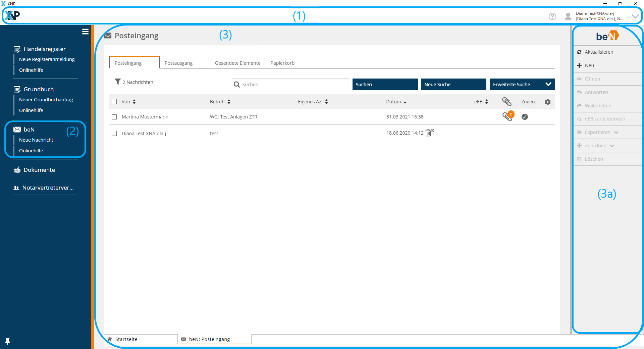Click Handelsregister sidebar icon
The height and width of the screenshot is (349, 644).
coord(17,49)
